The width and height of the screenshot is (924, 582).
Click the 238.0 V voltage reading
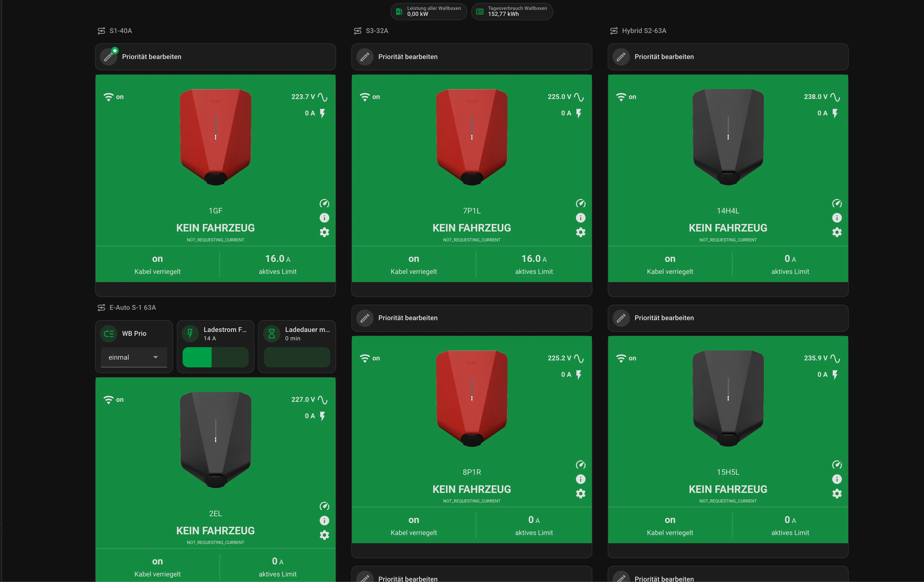click(x=816, y=97)
